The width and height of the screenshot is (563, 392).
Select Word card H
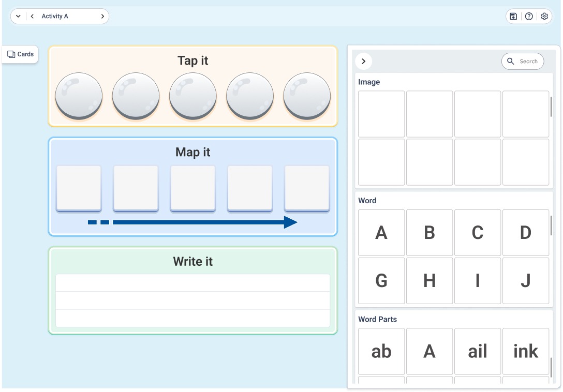429,281
